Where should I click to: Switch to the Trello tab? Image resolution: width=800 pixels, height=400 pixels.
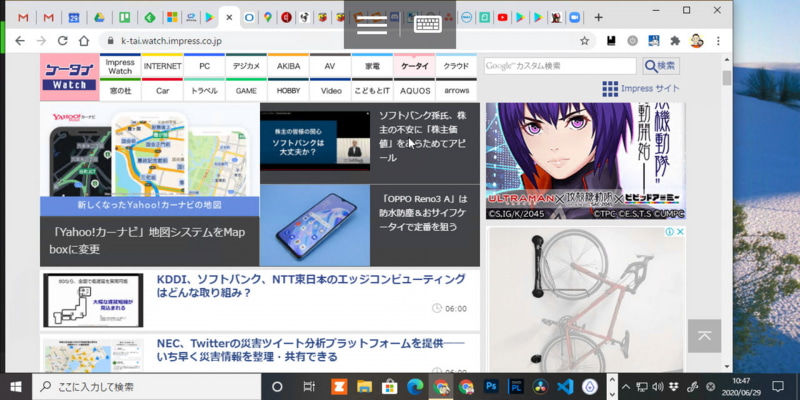point(124,18)
